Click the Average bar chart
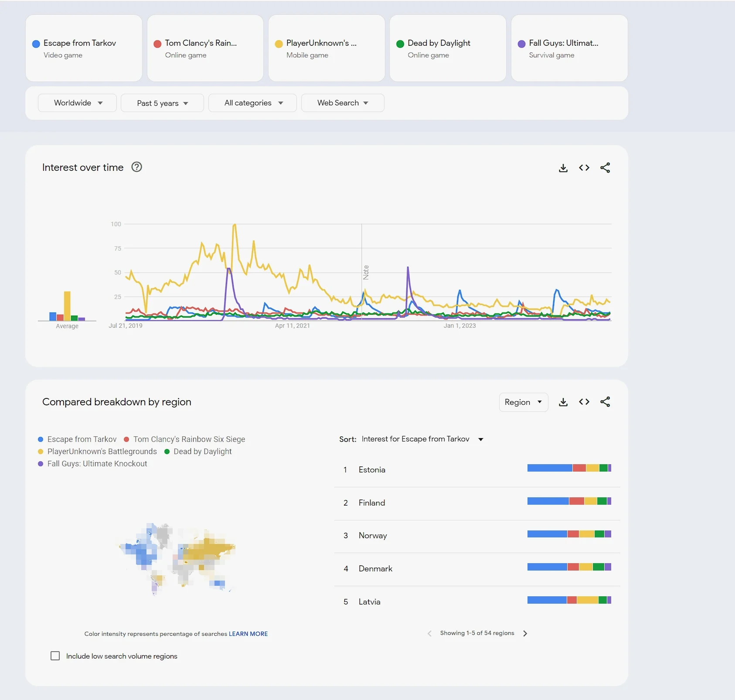 pos(67,306)
